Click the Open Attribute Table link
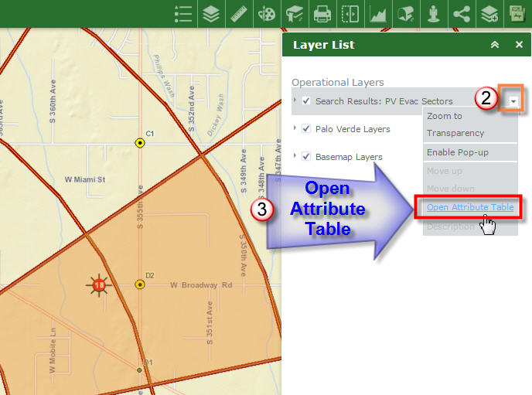 pyautogui.click(x=470, y=207)
